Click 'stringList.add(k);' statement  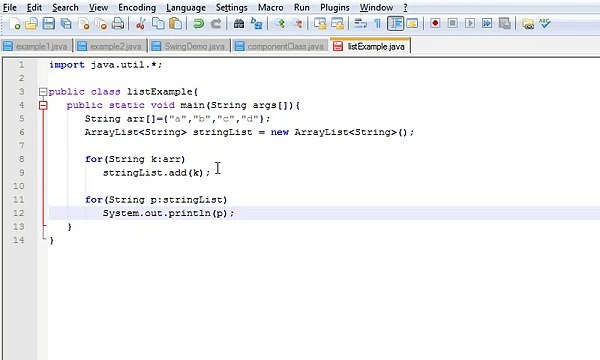point(157,173)
